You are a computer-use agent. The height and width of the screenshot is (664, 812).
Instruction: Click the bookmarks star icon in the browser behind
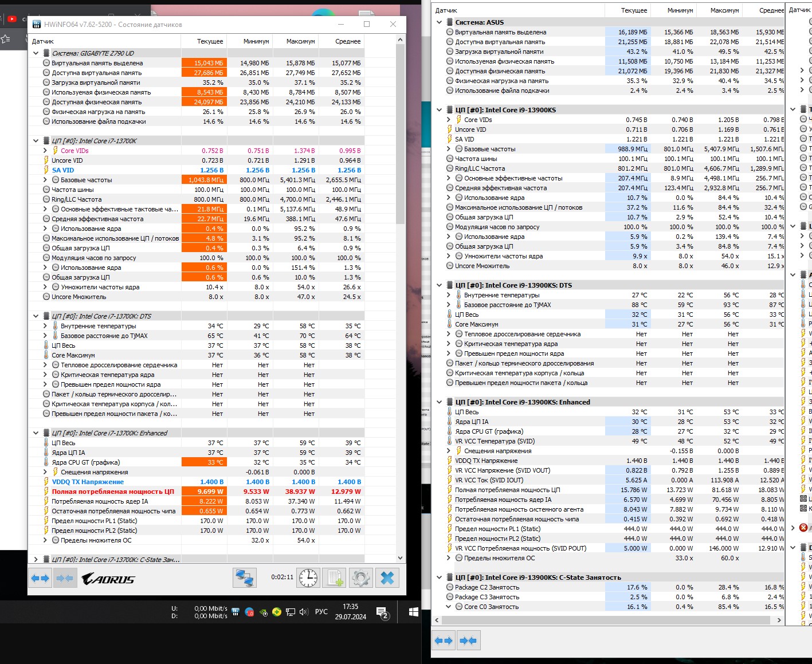coord(6,39)
